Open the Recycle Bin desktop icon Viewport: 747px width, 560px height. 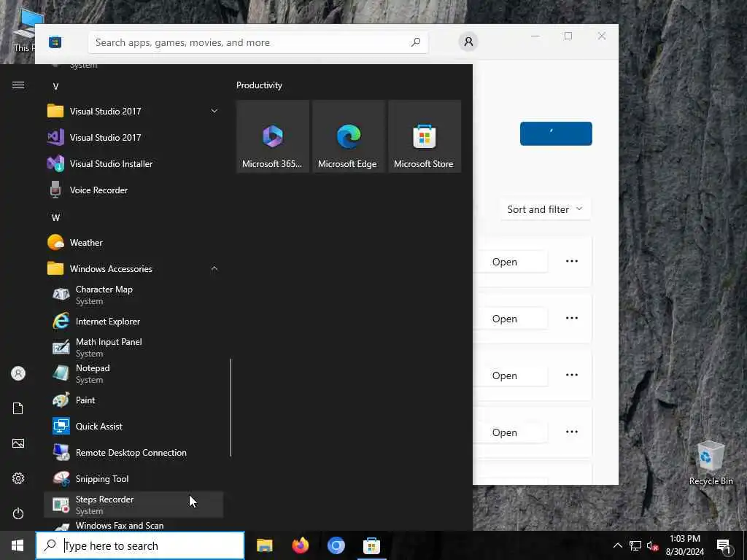711,463
